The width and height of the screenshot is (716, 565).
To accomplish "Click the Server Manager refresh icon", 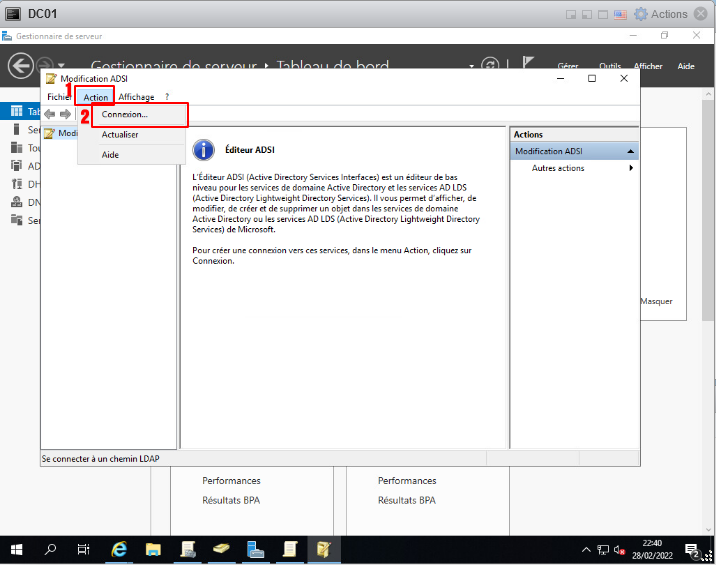I will [x=490, y=65].
